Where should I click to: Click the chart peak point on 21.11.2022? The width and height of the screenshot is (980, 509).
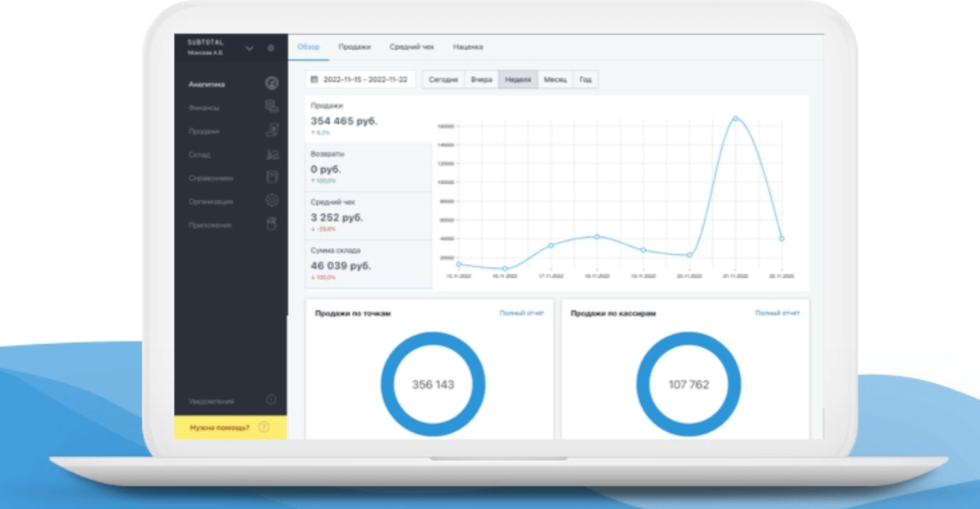coord(736,118)
